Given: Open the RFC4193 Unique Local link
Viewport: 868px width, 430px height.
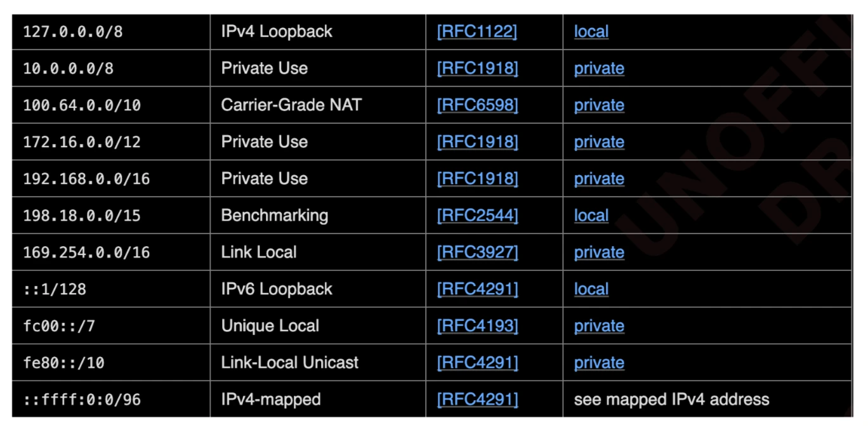Looking at the screenshot, I should tap(477, 326).
